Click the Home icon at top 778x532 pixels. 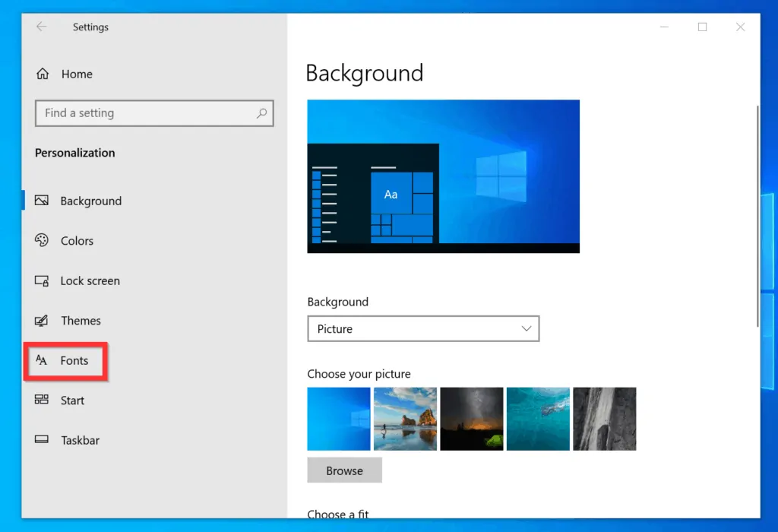43,74
